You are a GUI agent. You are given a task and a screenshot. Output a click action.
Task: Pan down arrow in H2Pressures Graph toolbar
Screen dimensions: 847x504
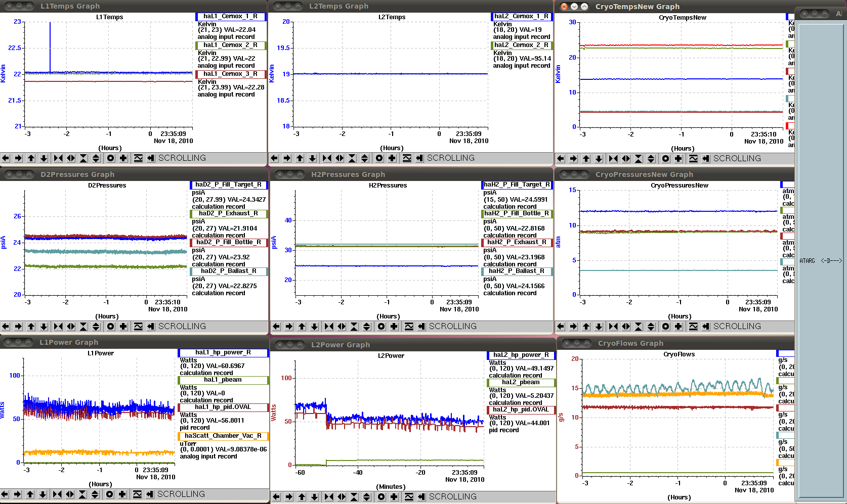[x=314, y=327]
